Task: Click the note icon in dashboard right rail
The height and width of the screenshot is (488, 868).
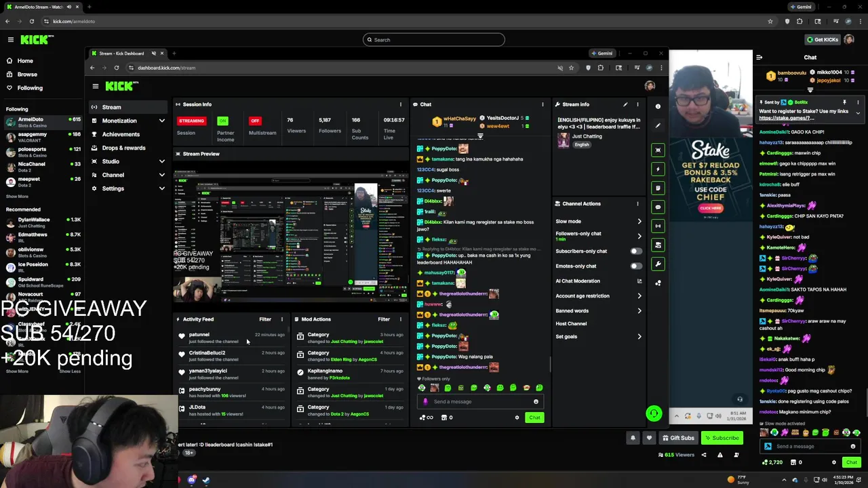Action: tap(658, 188)
